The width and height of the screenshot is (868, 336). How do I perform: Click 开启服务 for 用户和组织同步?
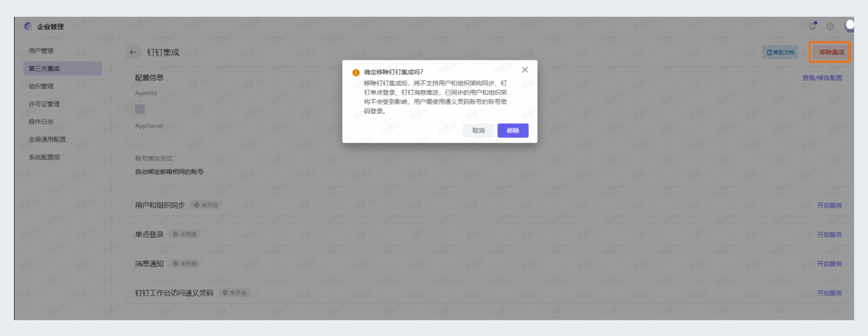pos(830,205)
